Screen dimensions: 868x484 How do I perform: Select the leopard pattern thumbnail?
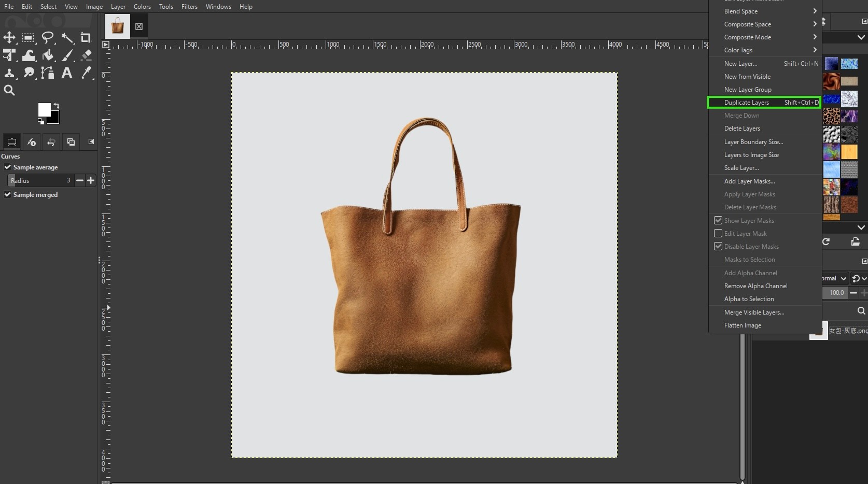pyautogui.click(x=832, y=117)
